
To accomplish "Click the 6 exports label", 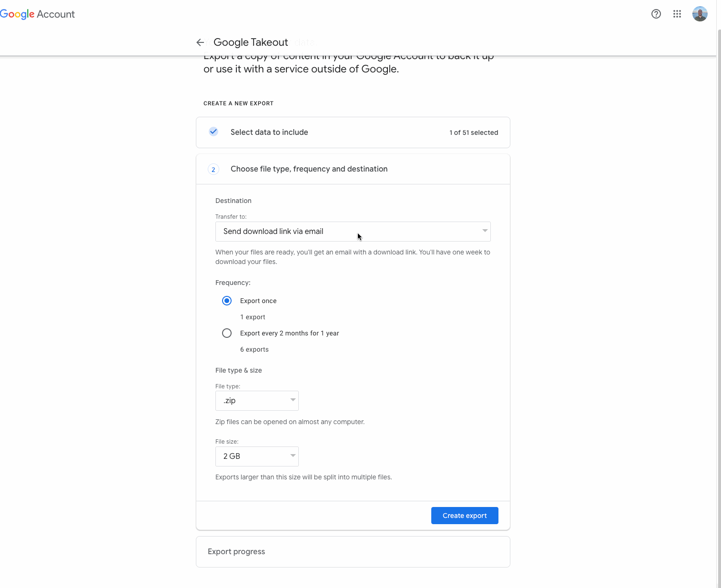I will tap(254, 349).
